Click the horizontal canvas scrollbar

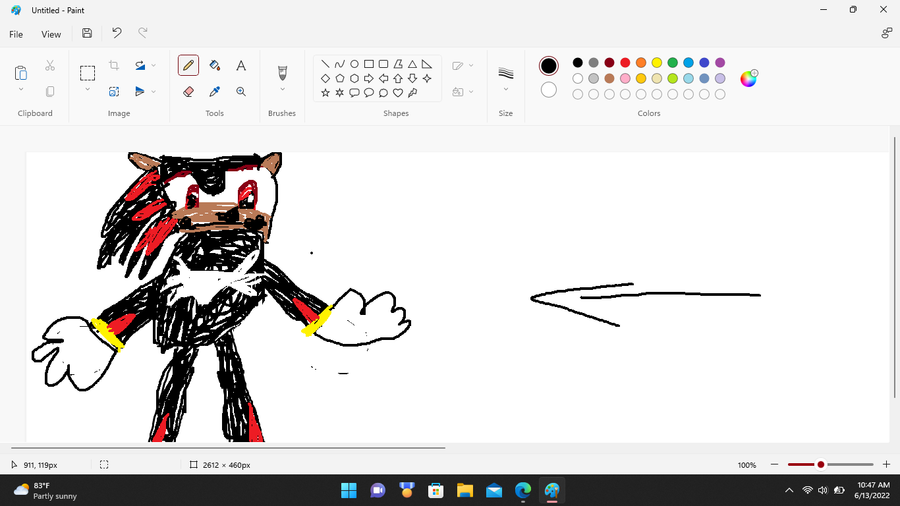[228, 447]
